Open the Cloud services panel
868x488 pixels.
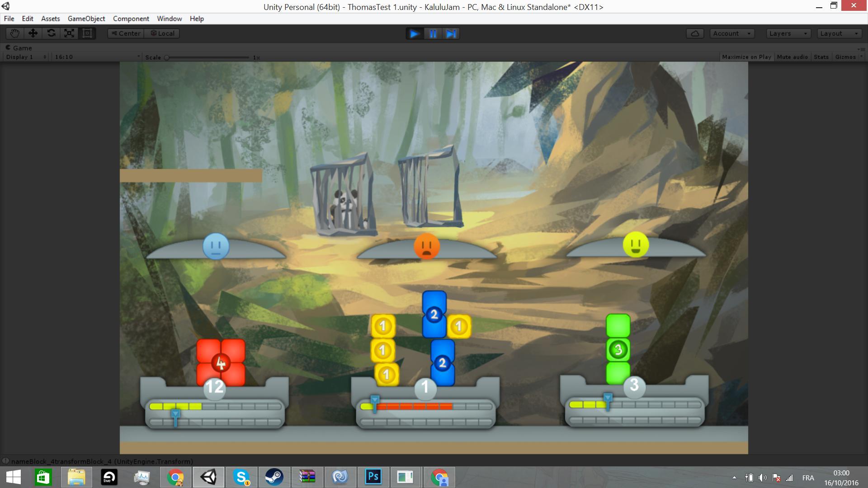[695, 33]
